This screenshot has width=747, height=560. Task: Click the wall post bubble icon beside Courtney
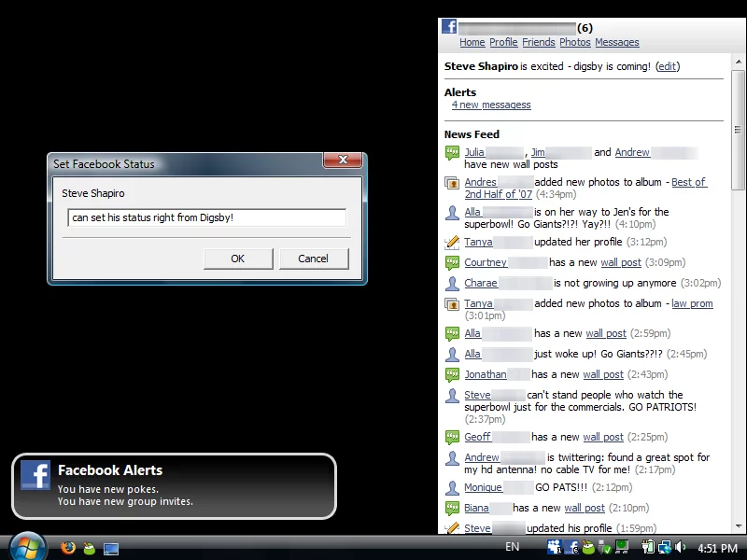(x=454, y=262)
